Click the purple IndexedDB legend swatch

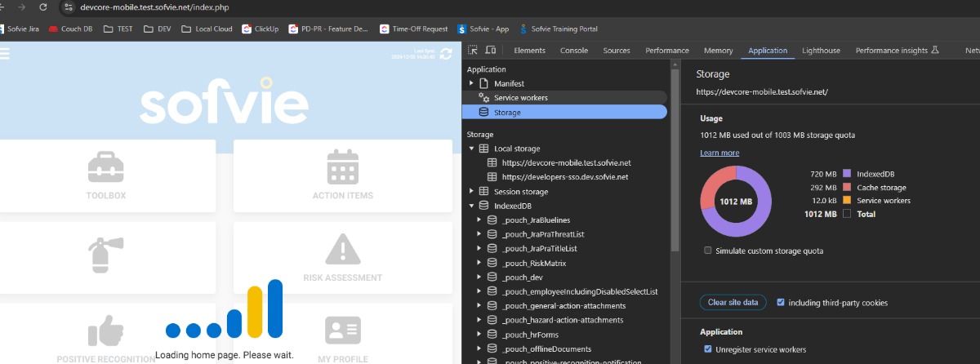(847, 174)
